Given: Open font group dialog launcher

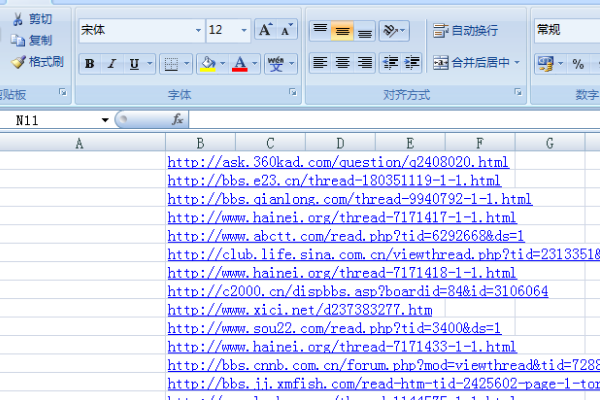Looking at the screenshot, I should click(293, 92).
